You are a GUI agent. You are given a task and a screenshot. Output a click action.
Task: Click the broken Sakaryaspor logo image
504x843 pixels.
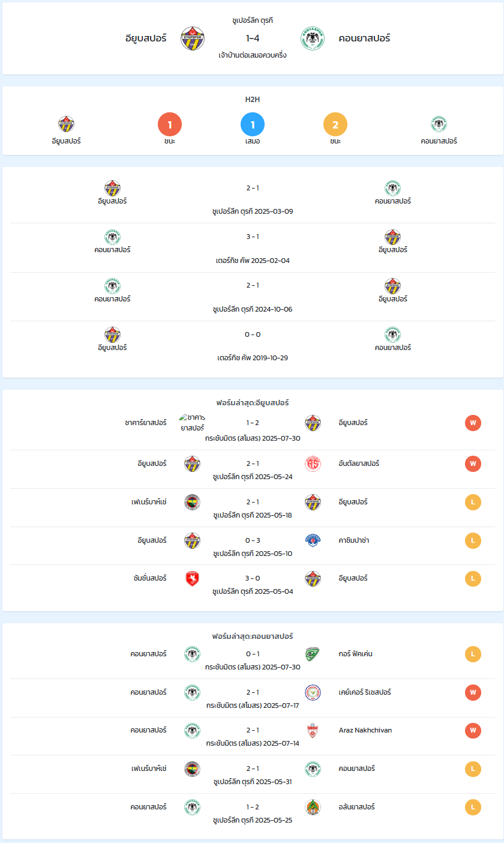pyautogui.click(x=192, y=423)
